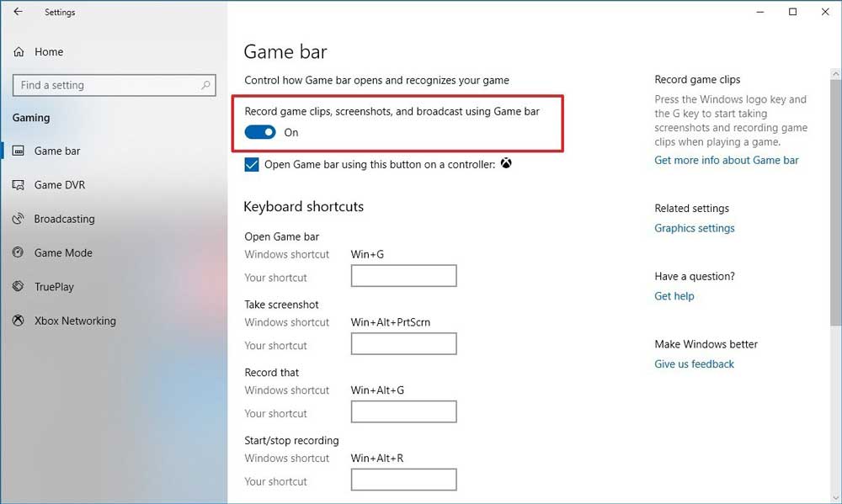This screenshot has height=504, width=842.
Task: Click Get help under Have a question
Action: (x=674, y=296)
